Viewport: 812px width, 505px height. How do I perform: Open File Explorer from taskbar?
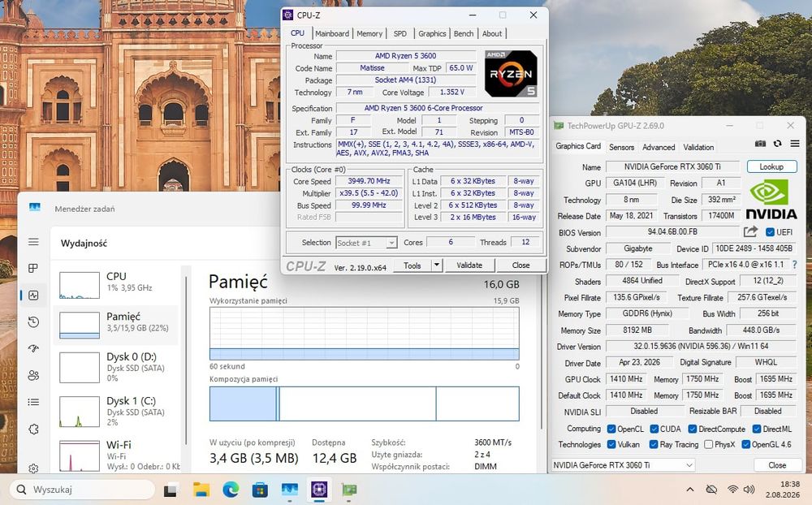click(x=201, y=490)
